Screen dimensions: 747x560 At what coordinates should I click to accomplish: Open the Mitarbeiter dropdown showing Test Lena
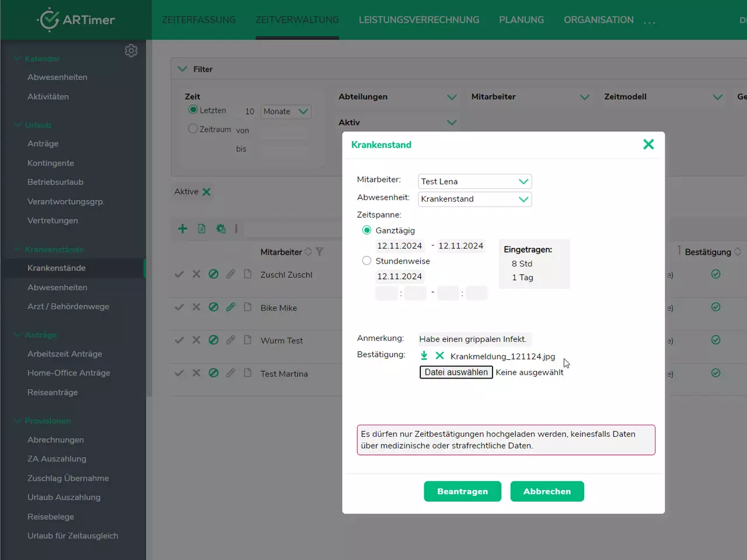(x=475, y=181)
